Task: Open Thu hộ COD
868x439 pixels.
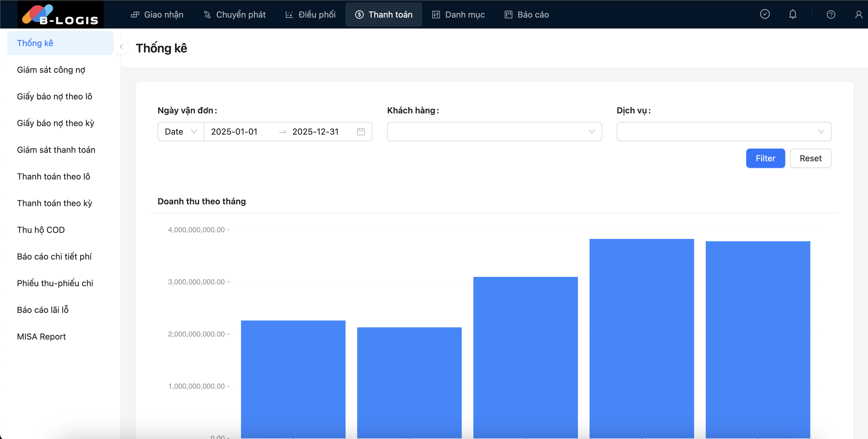Action: pos(60,230)
